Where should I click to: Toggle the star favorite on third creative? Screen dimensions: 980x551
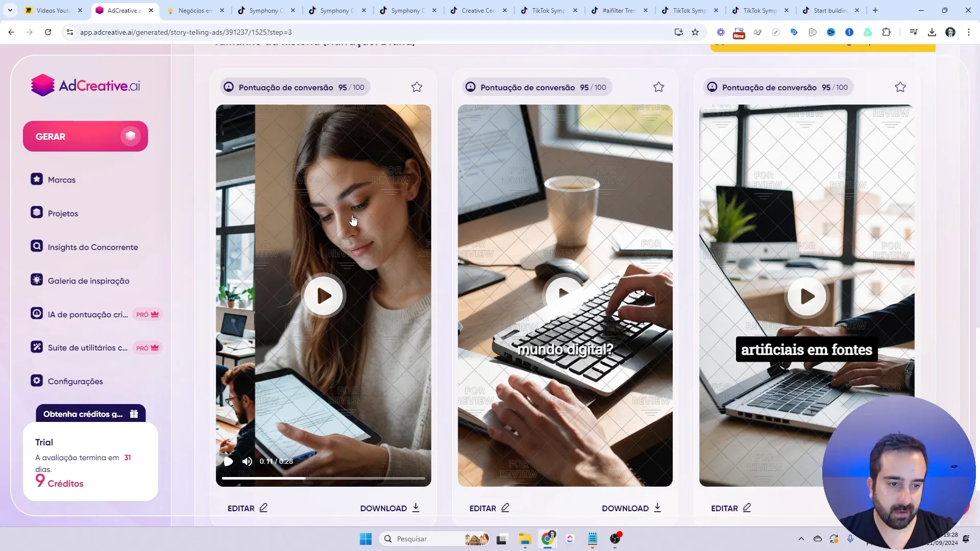pyautogui.click(x=901, y=87)
